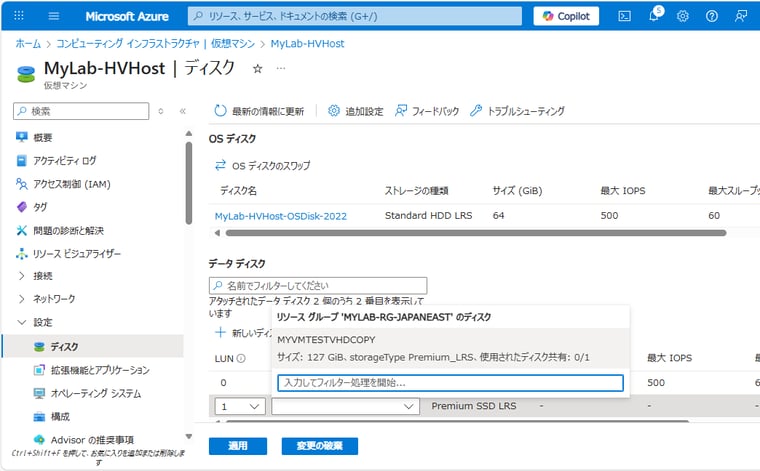Screen dimensions: 760x471
Task: Open Cloud Shell icon in header
Action: [x=625, y=16]
